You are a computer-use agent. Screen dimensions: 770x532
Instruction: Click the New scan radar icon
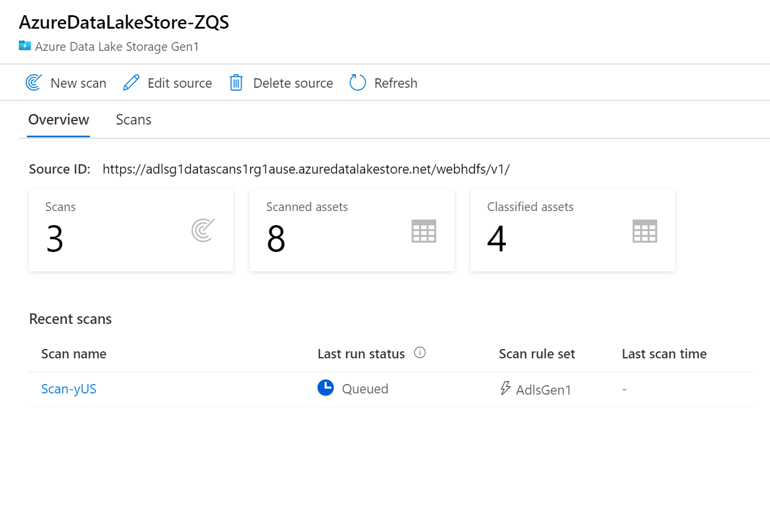pos(34,82)
